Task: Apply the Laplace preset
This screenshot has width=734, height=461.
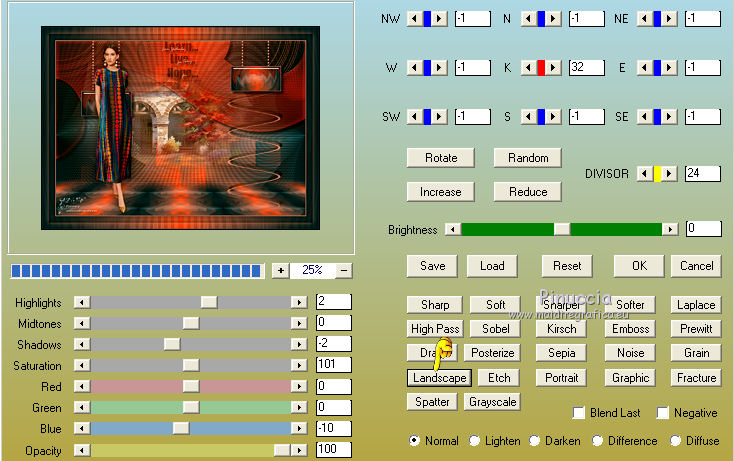Action: (696, 305)
